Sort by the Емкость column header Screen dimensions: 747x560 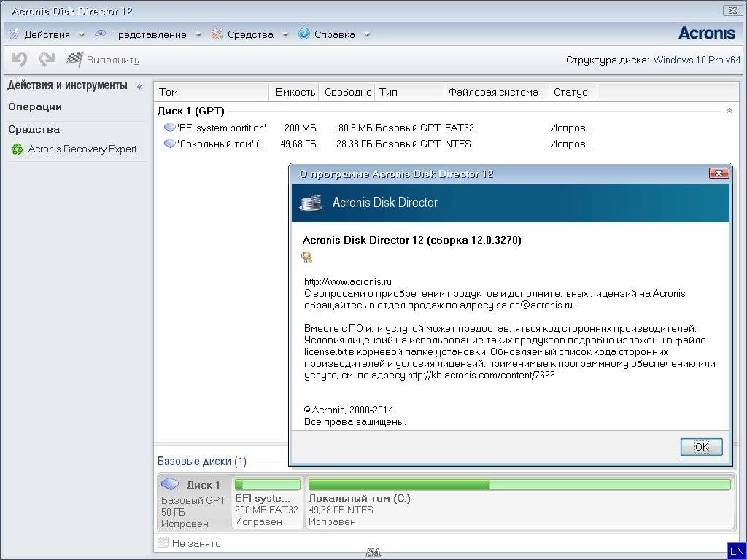tap(295, 92)
